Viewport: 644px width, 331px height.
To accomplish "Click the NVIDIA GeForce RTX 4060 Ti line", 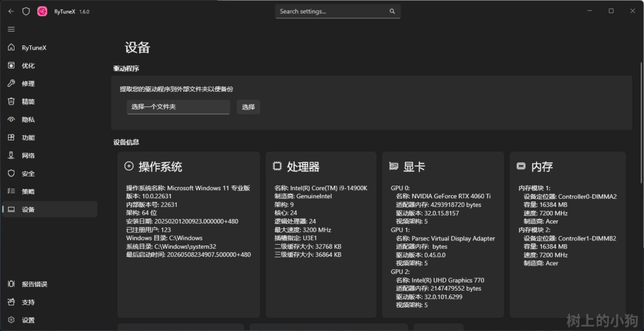I will click(x=443, y=196).
